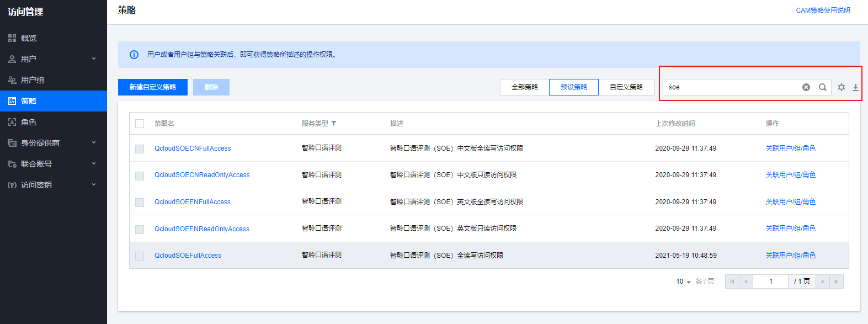Toggle the select-all header checkbox

pos(140,124)
